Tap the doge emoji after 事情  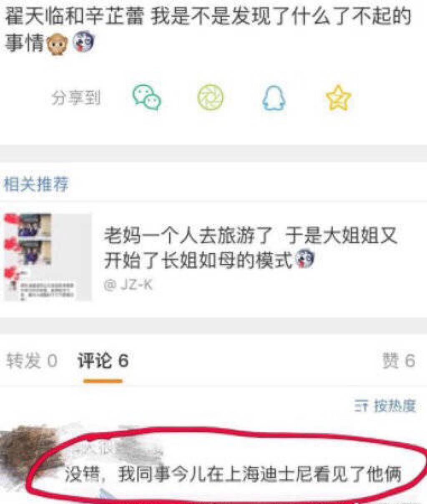pyautogui.click(x=83, y=42)
